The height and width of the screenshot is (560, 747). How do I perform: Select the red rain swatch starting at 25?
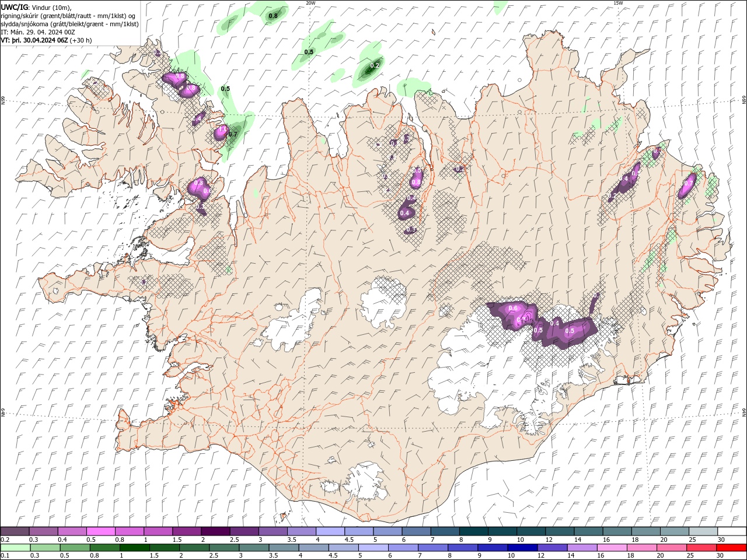point(701,548)
